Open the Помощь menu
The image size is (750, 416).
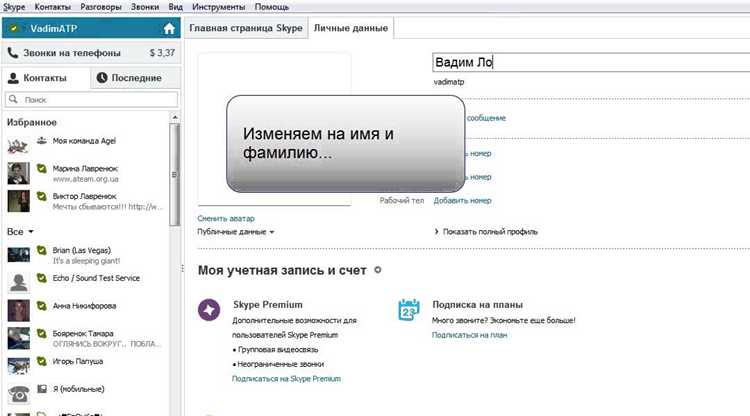point(272,7)
